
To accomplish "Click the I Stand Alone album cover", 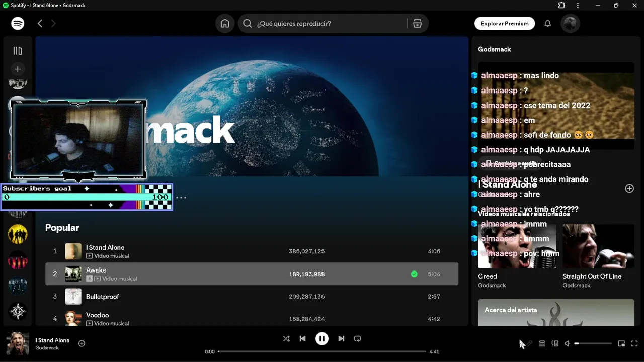I will pos(73,251).
